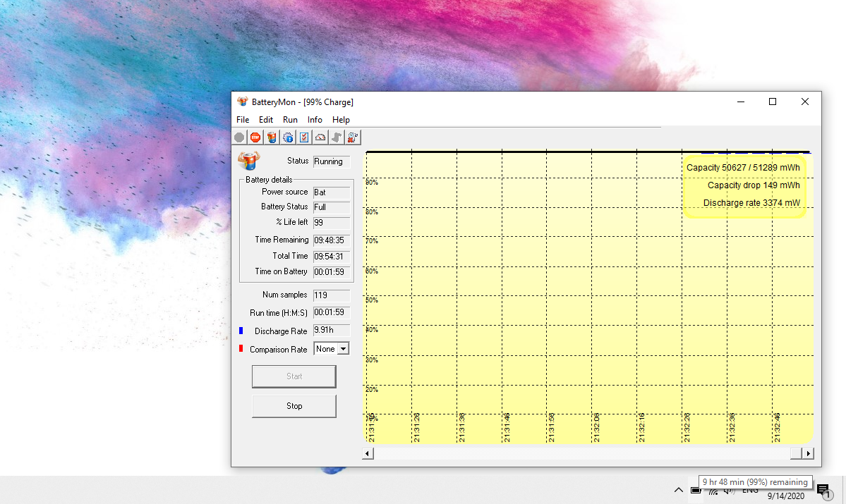Click the large battery logo beside Status
The width and height of the screenshot is (846, 504).
[x=249, y=161]
